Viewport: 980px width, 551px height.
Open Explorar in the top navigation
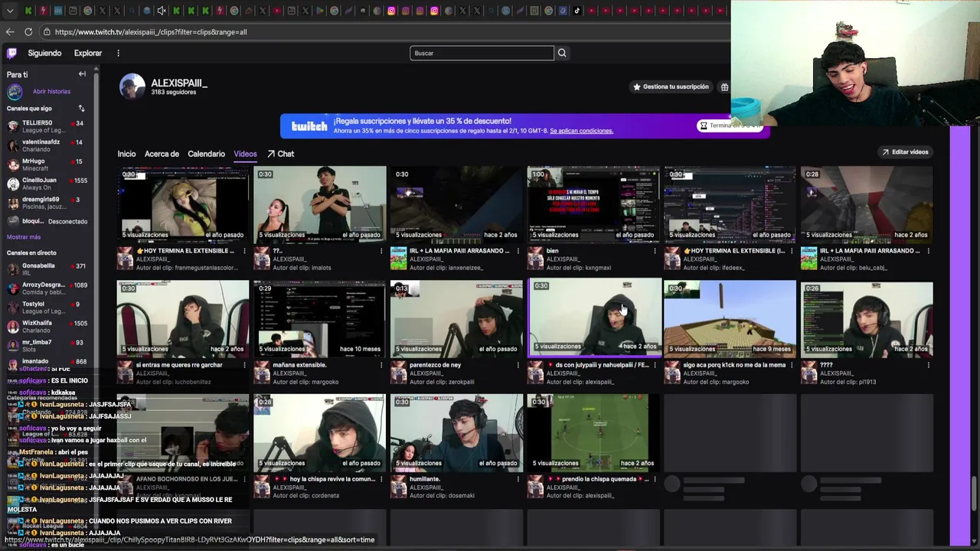[x=88, y=53]
